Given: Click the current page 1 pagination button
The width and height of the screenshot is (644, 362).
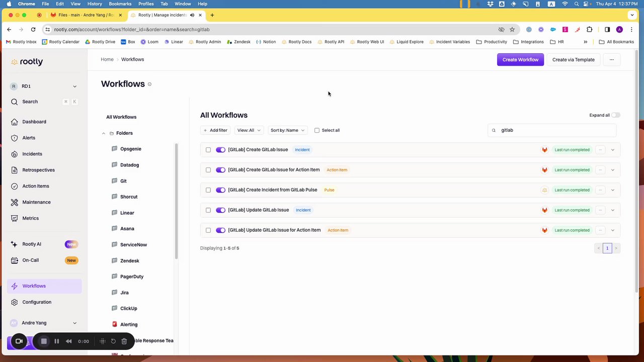Looking at the screenshot, I should (607, 248).
